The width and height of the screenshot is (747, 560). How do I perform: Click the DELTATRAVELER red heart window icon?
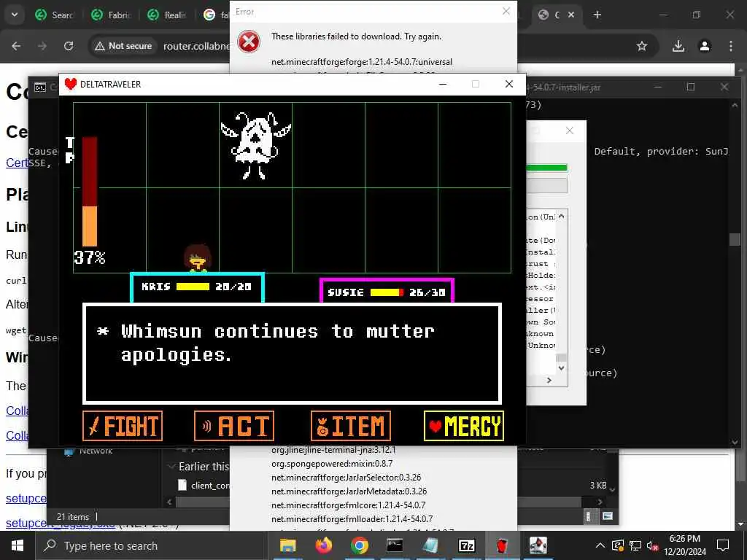coord(71,84)
